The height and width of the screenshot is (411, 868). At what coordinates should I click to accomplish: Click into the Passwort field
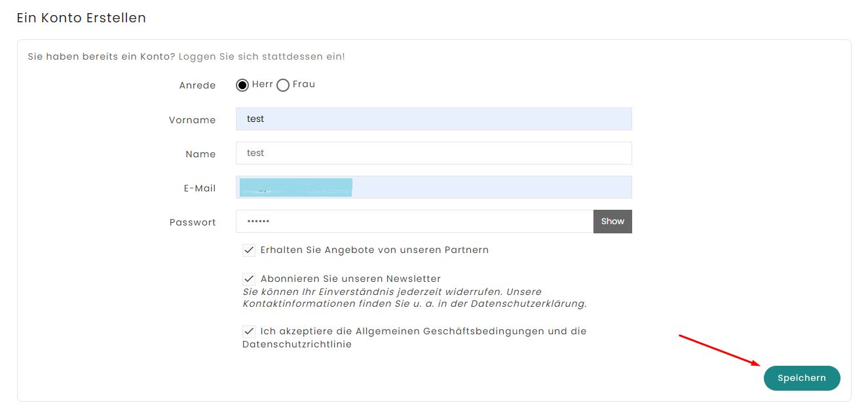pos(415,221)
